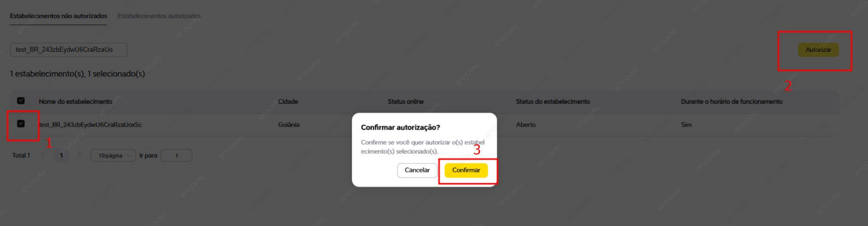This screenshot has width=868, height=226.
Task: Click Durante o horário de funcionamento header
Action: click(x=731, y=102)
